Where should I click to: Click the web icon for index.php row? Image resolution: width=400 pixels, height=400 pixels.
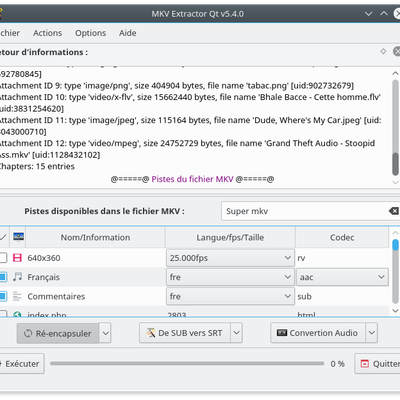pyautogui.click(x=17, y=314)
